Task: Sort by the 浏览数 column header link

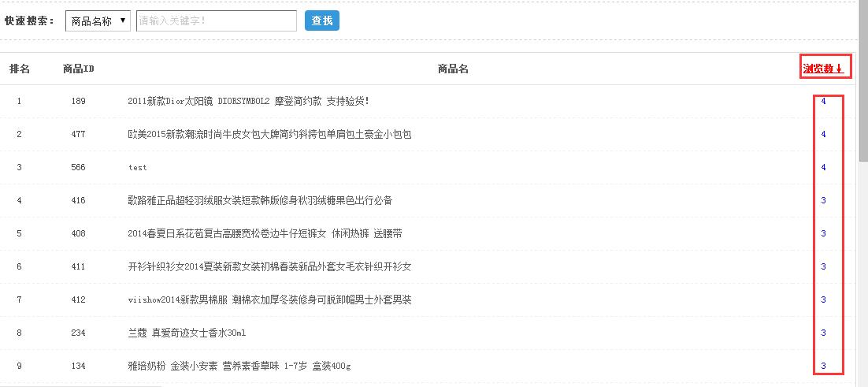Action: (x=823, y=69)
